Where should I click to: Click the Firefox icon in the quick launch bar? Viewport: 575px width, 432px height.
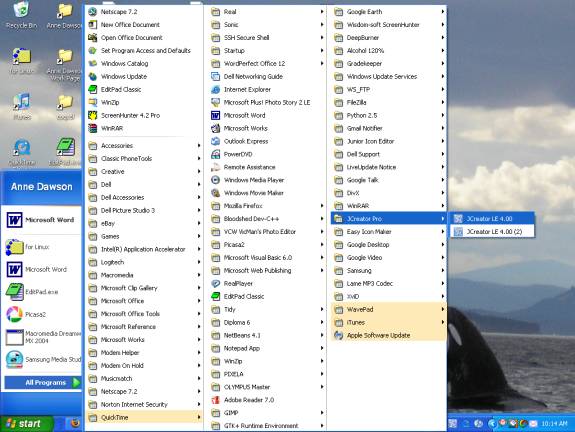75,423
